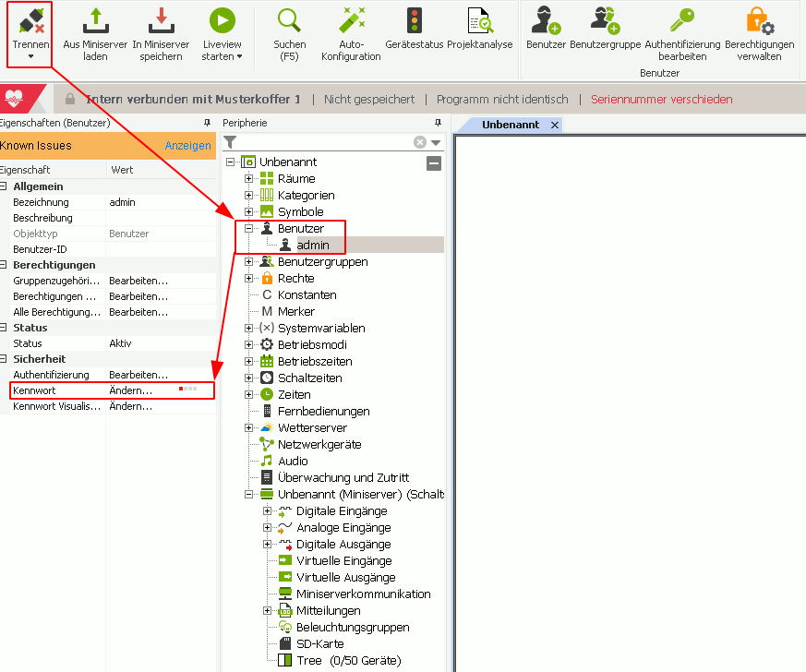Select Konstanten in the tree
Viewport: 806px width, 672px height.
click(x=307, y=294)
